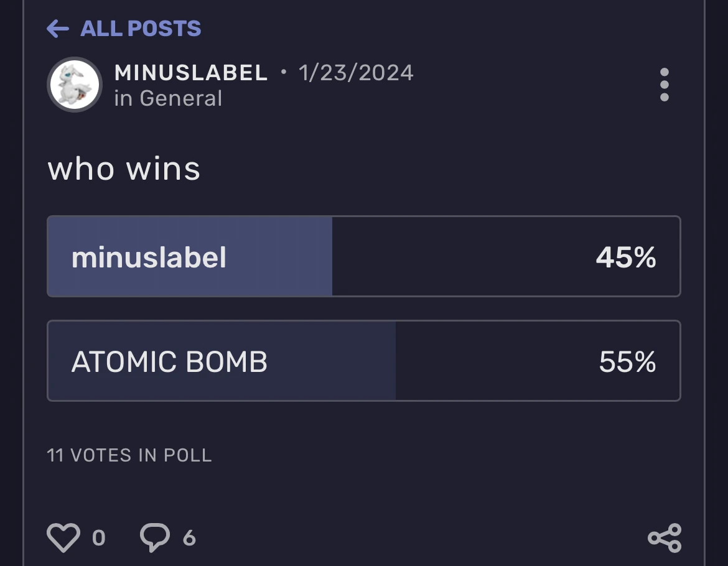Open the three-dot post options menu
This screenshot has height=566, width=728.
click(665, 85)
